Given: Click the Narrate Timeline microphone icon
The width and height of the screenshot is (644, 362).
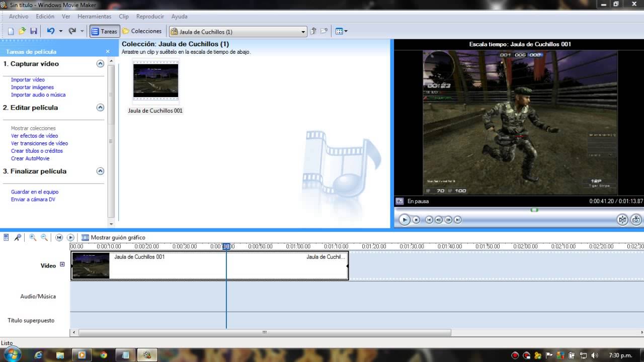Looking at the screenshot, I should [18, 237].
